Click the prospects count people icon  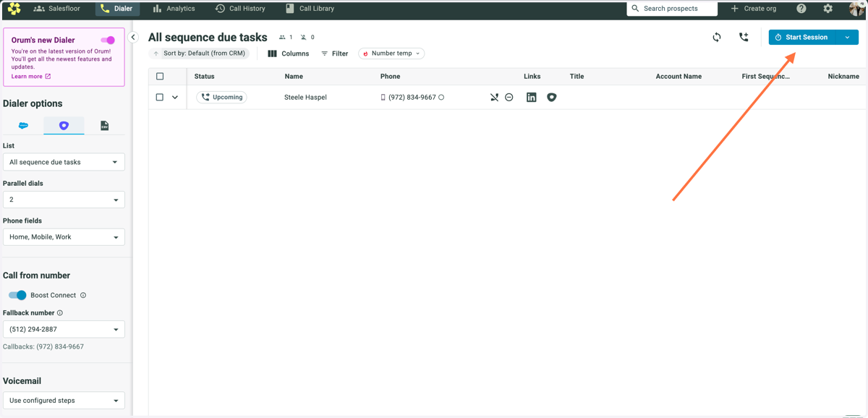point(282,37)
